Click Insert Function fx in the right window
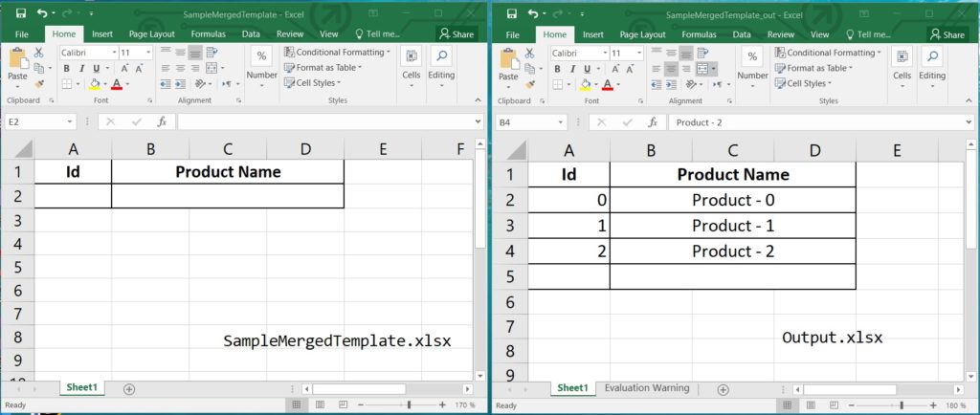This screenshot has height=415, width=980. (654, 122)
